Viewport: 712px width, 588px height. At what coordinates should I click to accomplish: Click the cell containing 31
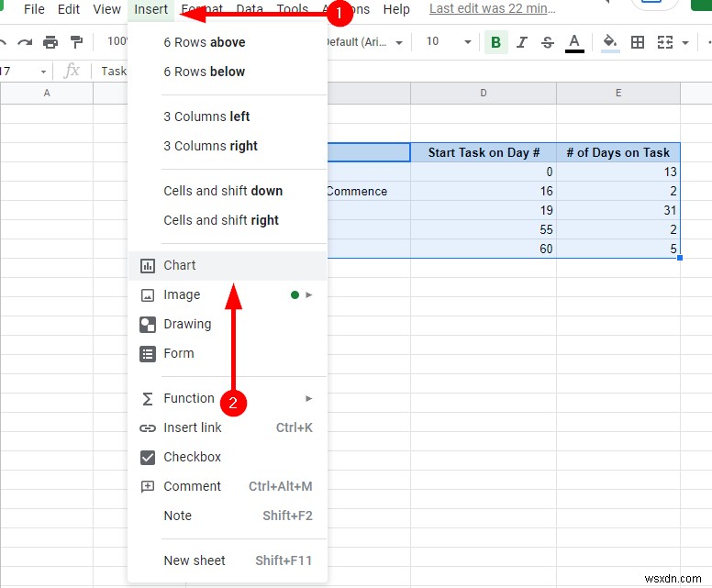(x=618, y=210)
